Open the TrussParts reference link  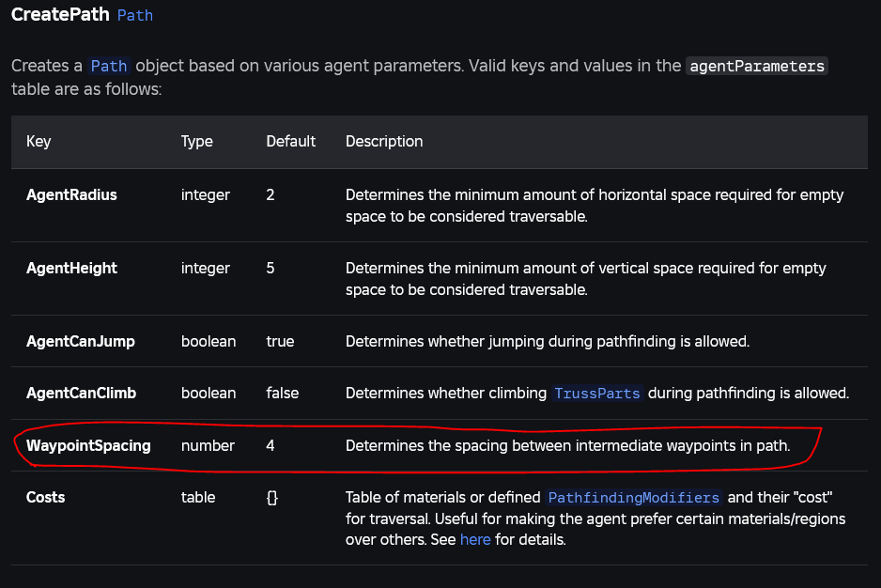(x=597, y=394)
